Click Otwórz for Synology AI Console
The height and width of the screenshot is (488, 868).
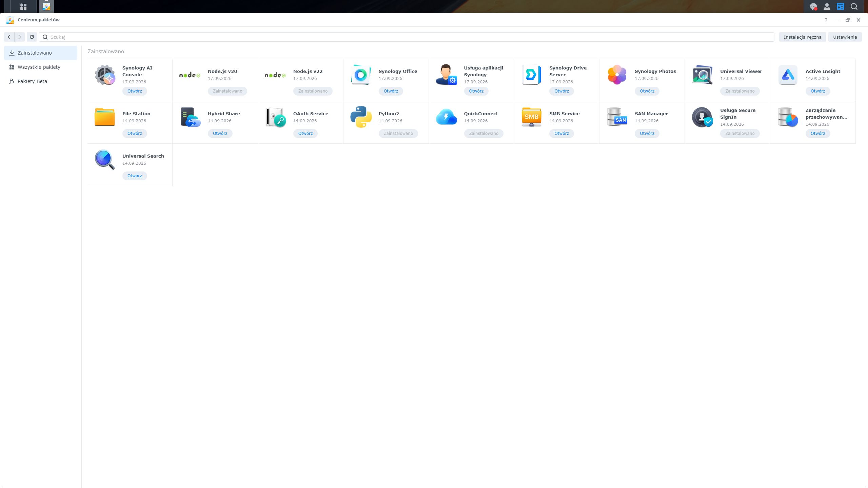click(x=135, y=91)
